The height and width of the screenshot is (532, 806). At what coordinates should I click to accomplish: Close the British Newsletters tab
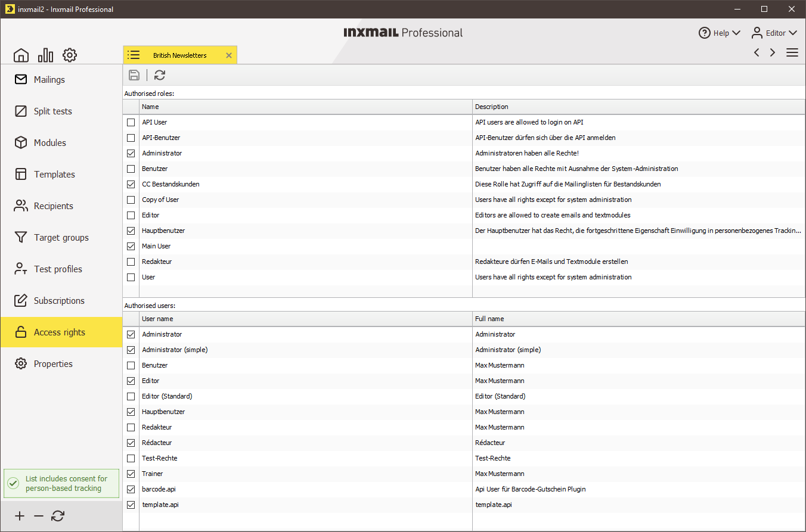coord(229,55)
